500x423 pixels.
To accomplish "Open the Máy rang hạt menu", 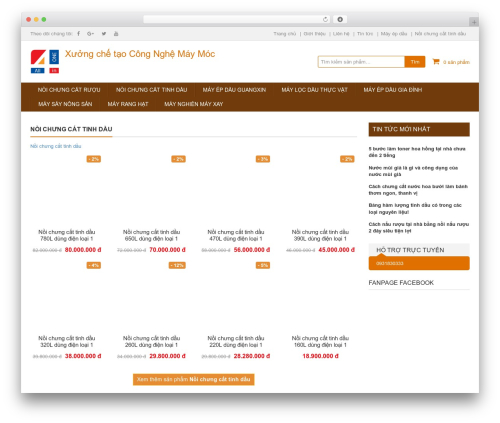I will coord(128,104).
